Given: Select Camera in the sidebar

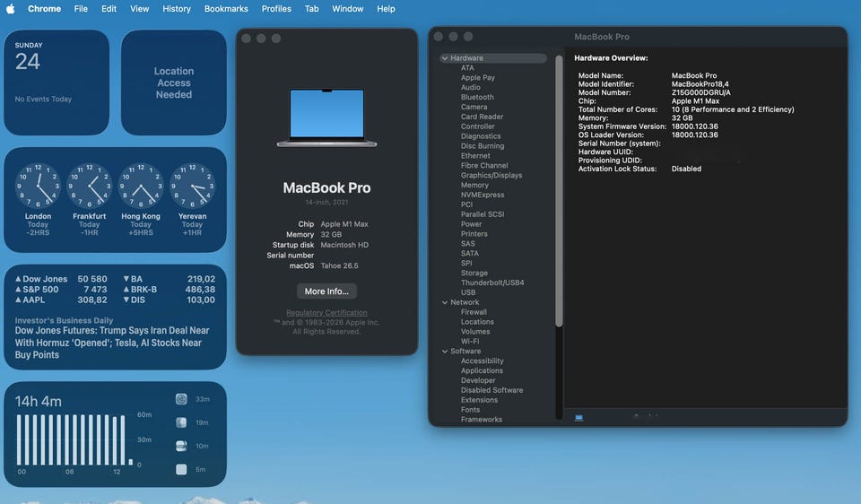Looking at the screenshot, I should 474,107.
